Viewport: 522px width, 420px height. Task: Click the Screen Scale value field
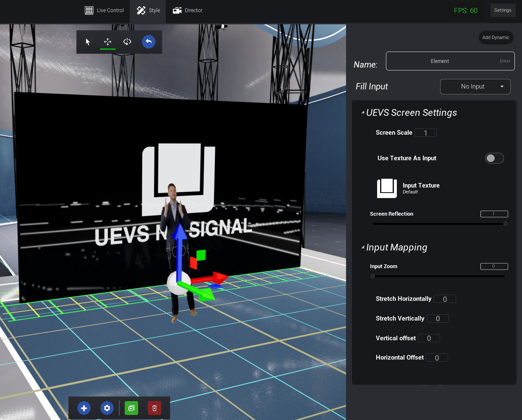425,133
